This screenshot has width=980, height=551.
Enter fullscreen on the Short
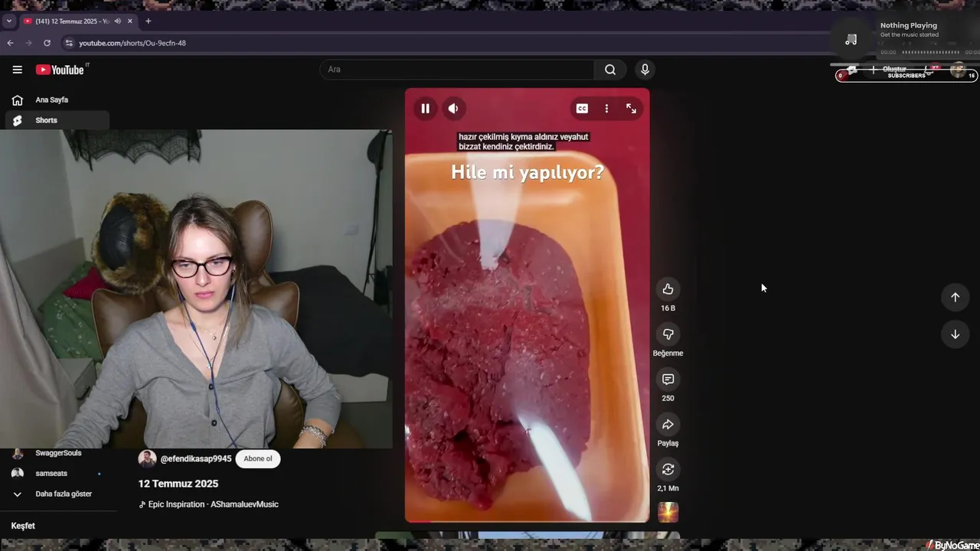(631, 109)
